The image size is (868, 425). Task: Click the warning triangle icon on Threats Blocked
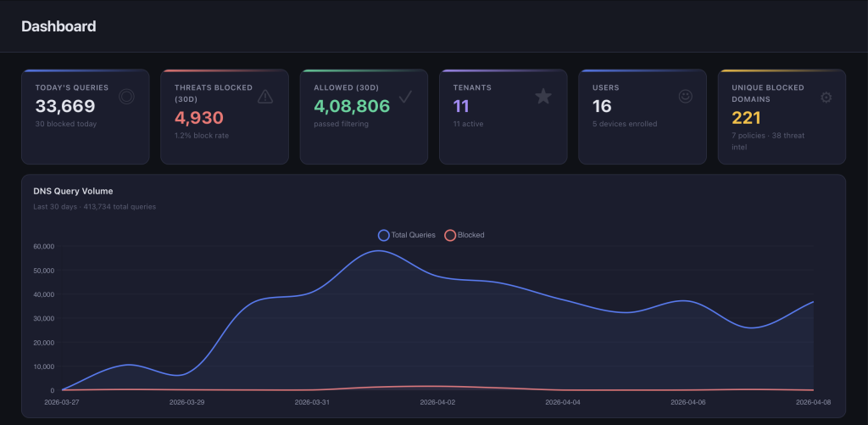coord(265,97)
